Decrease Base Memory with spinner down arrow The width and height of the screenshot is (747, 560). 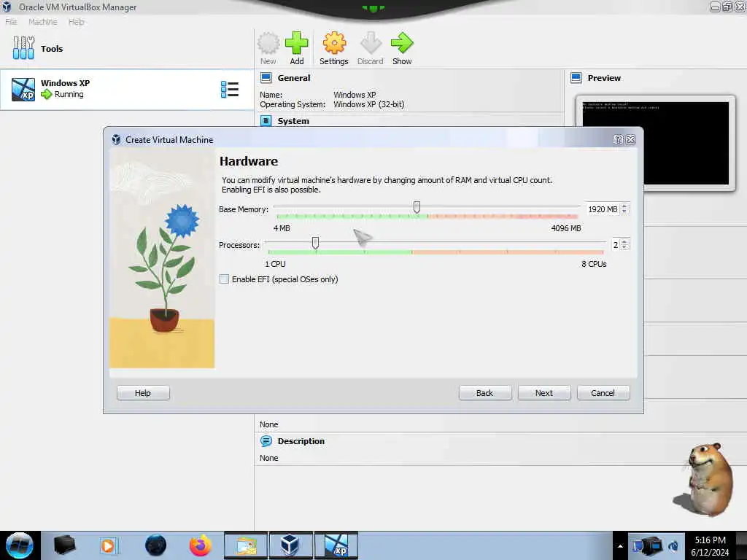(x=624, y=211)
